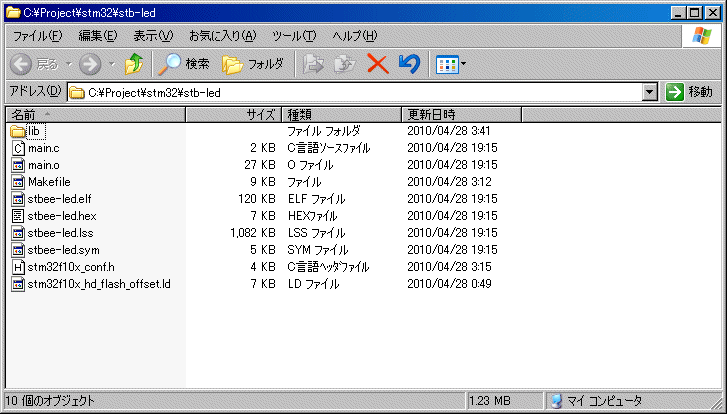Click the date 2010/04/28 3:41

(x=449, y=132)
